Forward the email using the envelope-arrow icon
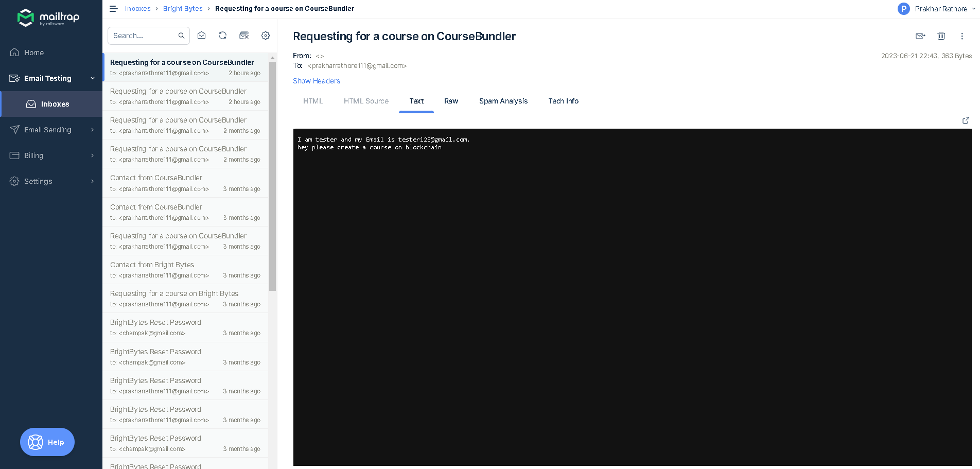The width and height of the screenshot is (980, 469). click(x=920, y=36)
